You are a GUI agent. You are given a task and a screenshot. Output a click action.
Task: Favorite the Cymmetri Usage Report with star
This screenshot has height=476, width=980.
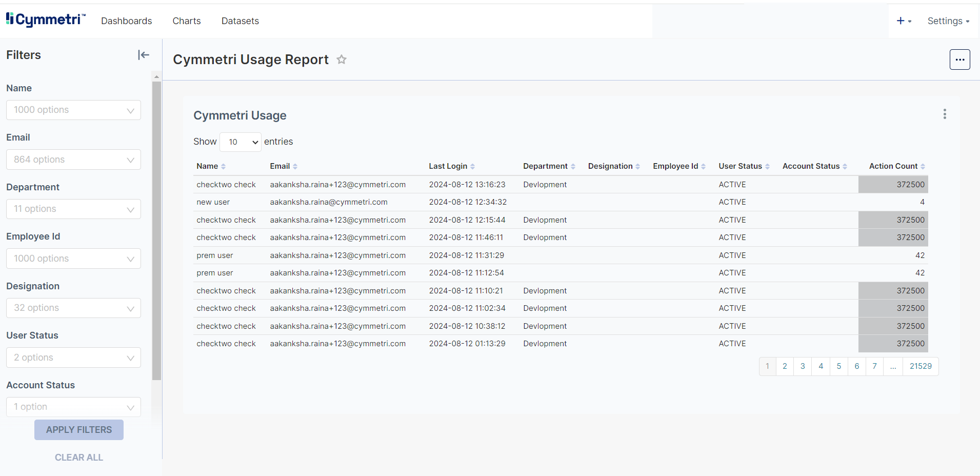coord(342,60)
